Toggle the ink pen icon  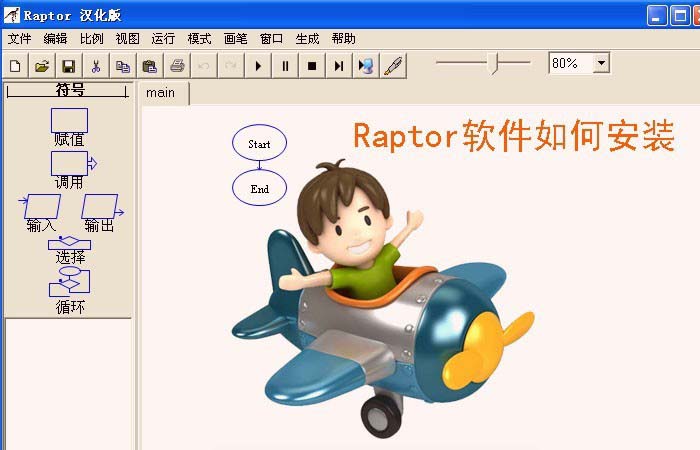[x=393, y=66]
